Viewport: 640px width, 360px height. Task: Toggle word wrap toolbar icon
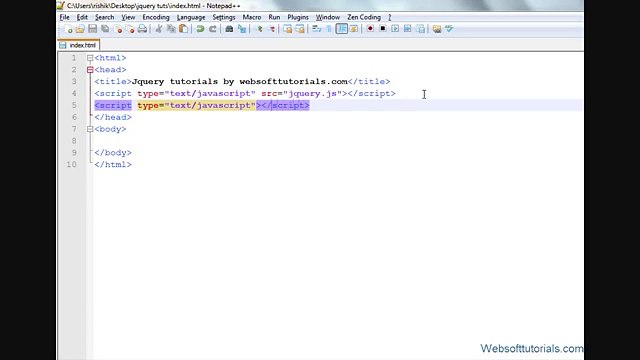(316, 29)
